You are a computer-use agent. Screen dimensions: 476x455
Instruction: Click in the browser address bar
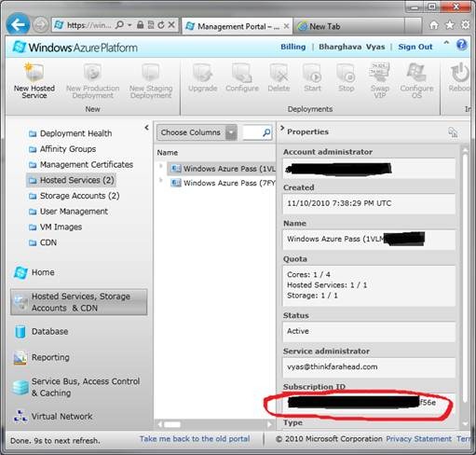[x=88, y=25]
